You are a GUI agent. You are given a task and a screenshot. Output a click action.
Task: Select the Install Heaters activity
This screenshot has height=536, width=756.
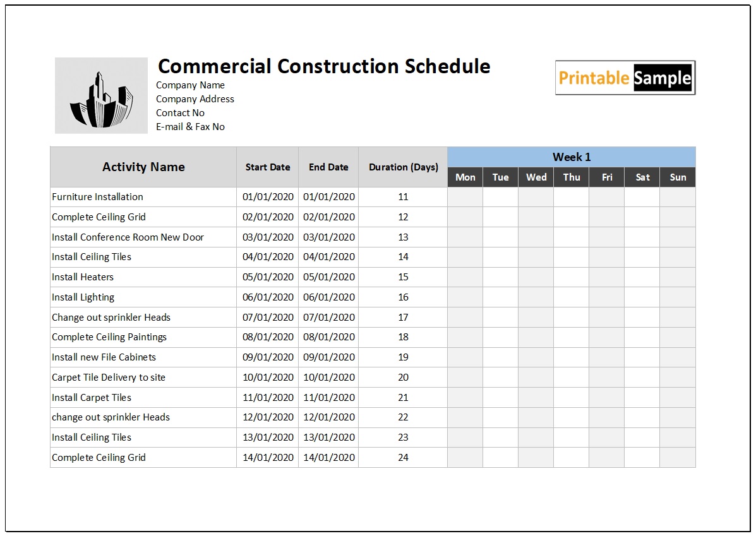83,277
